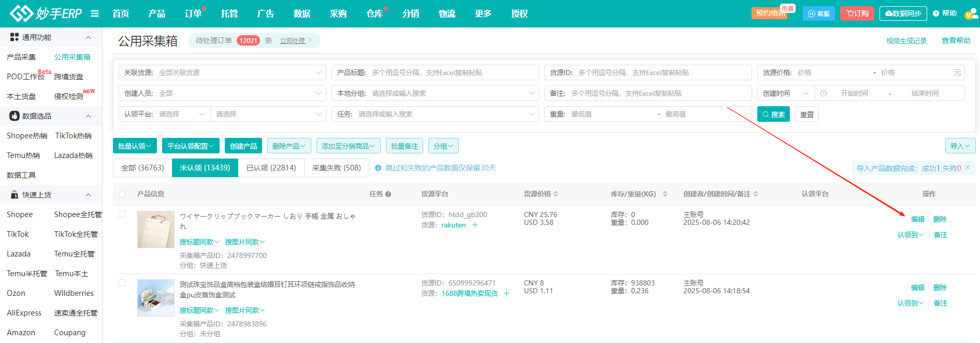Click the plus icon next to rakuten source

[x=475, y=225]
